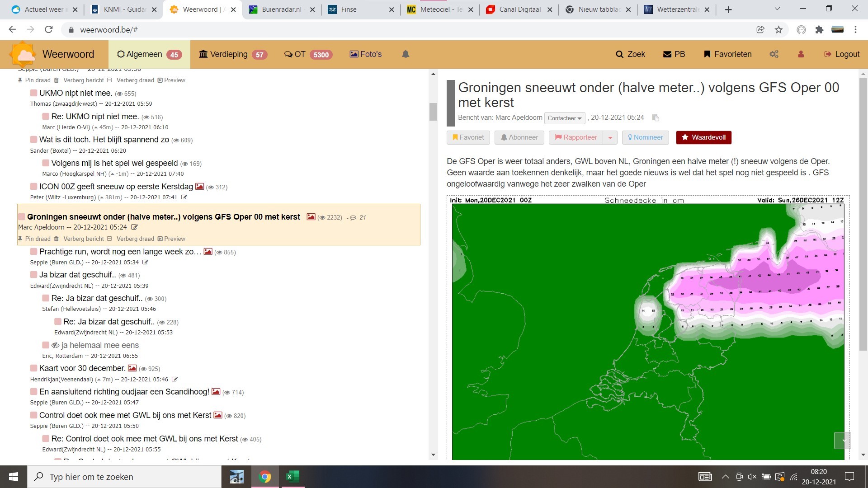The image size is (868, 488).
Task: Expand the Rapporteer dropdown arrow
Action: pos(610,137)
